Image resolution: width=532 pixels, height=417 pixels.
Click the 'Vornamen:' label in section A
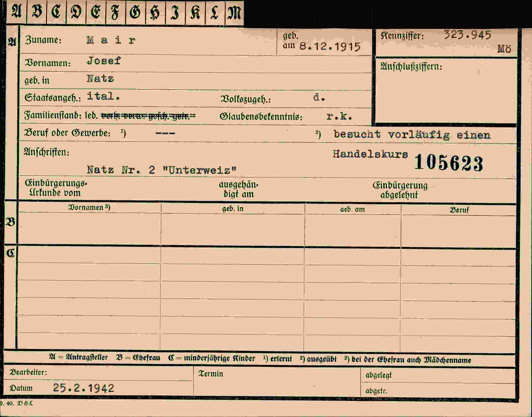(48, 63)
